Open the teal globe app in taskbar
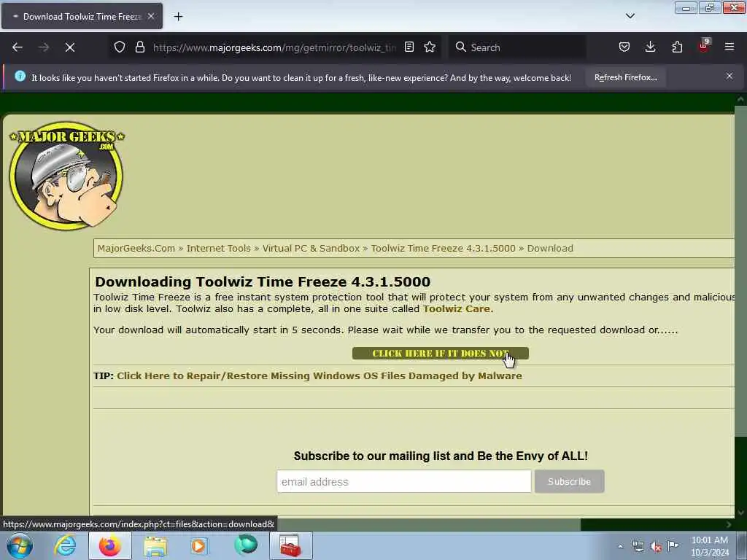The width and height of the screenshot is (747, 560). tap(246, 545)
